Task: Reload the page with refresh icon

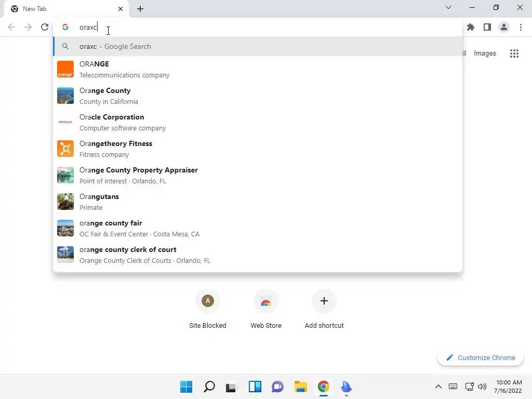Action: coord(45,27)
